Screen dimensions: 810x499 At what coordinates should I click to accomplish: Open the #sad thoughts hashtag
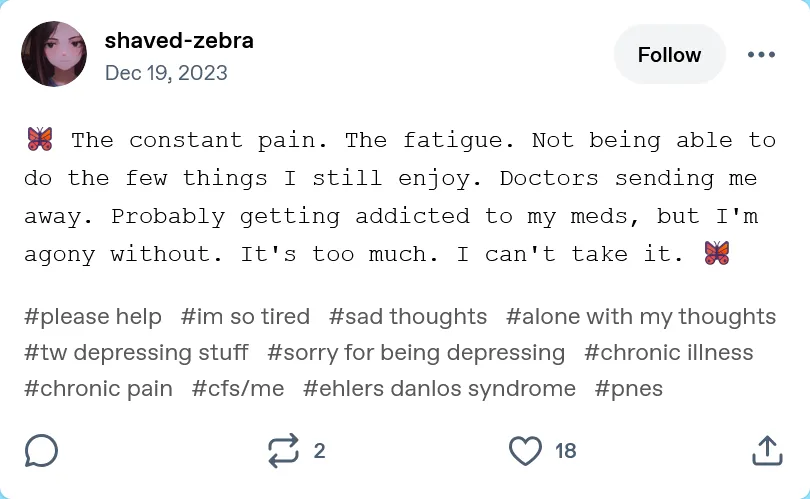pyautogui.click(x=408, y=317)
